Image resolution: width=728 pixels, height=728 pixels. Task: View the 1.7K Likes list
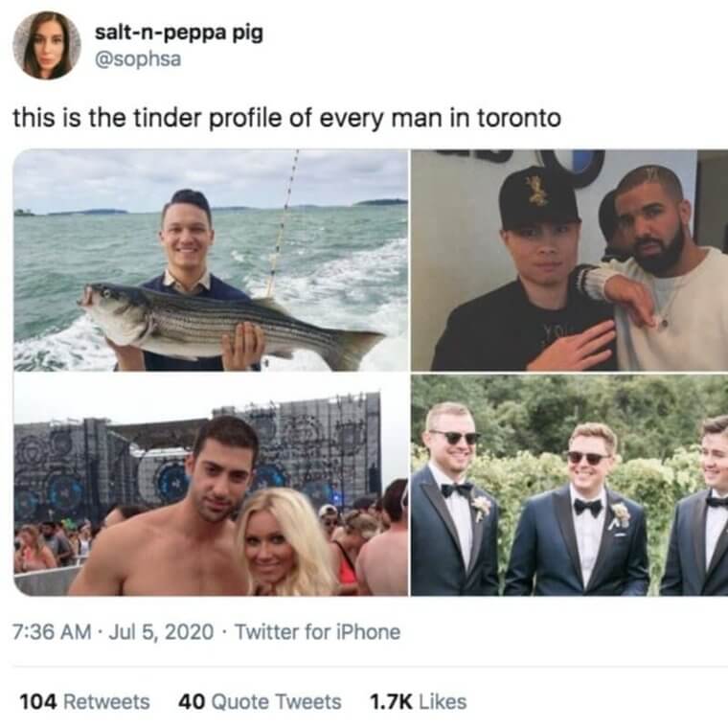[418, 701]
